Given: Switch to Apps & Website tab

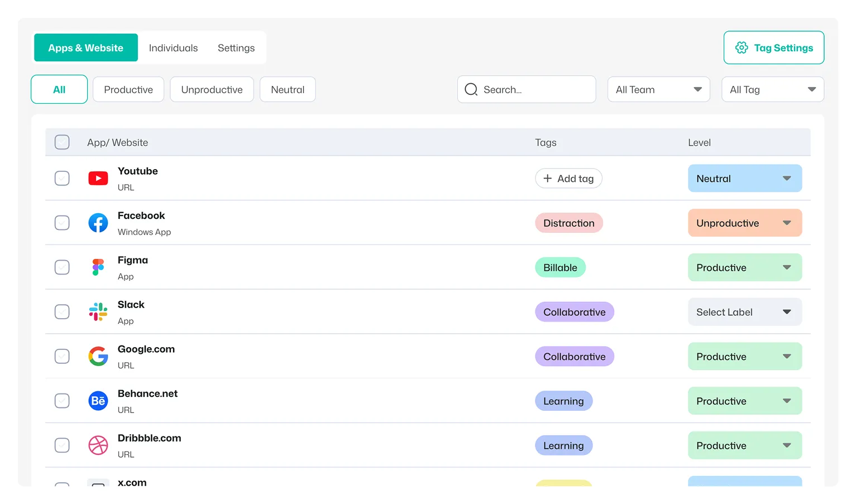Looking at the screenshot, I should click(86, 47).
